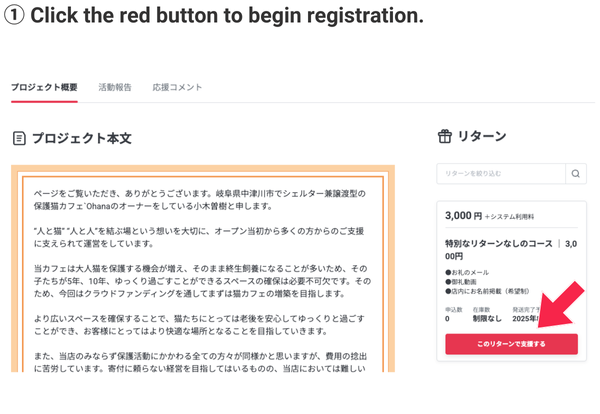600x414 pixels.
Task: Open the 応援コメント tab
Action: (177, 87)
